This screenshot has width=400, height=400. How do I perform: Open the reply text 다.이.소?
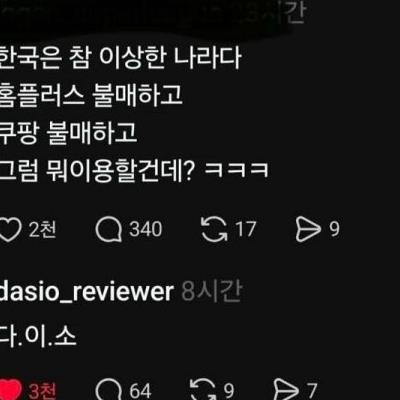tap(38, 336)
